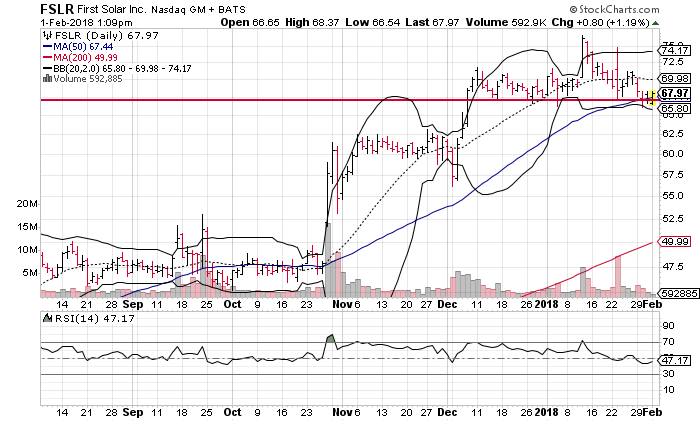Image resolution: width=700 pixels, height=421 pixels.
Task: Click the Low 66.54 header value
Action: [x=372, y=22]
